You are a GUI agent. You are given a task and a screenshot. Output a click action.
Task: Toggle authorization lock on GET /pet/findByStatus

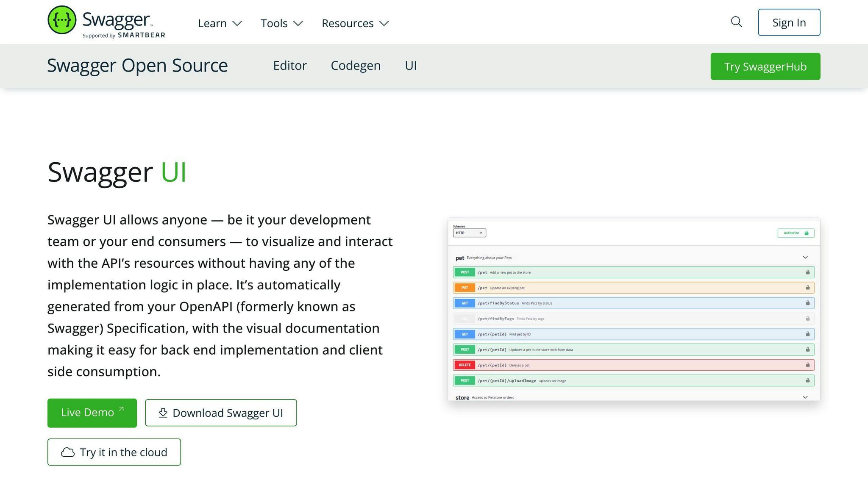click(807, 303)
